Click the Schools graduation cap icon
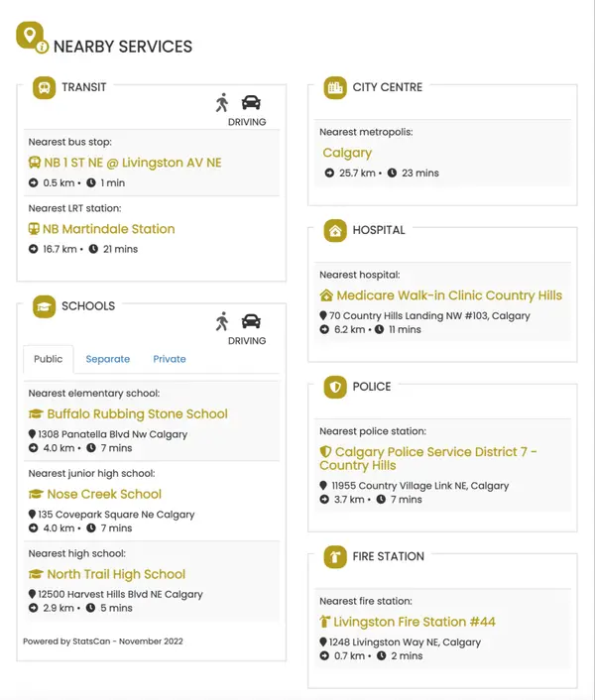 (x=44, y=306)
